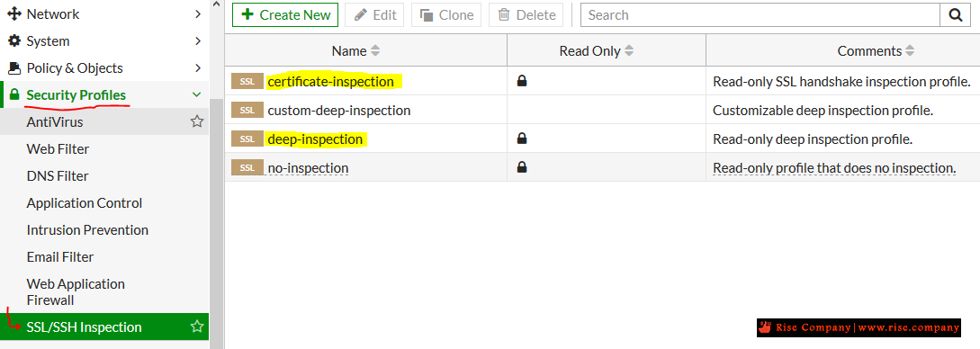The height and width of the screenshot is (349, 980).
Task: Click inside the Search field
Action: coord(760,15)
